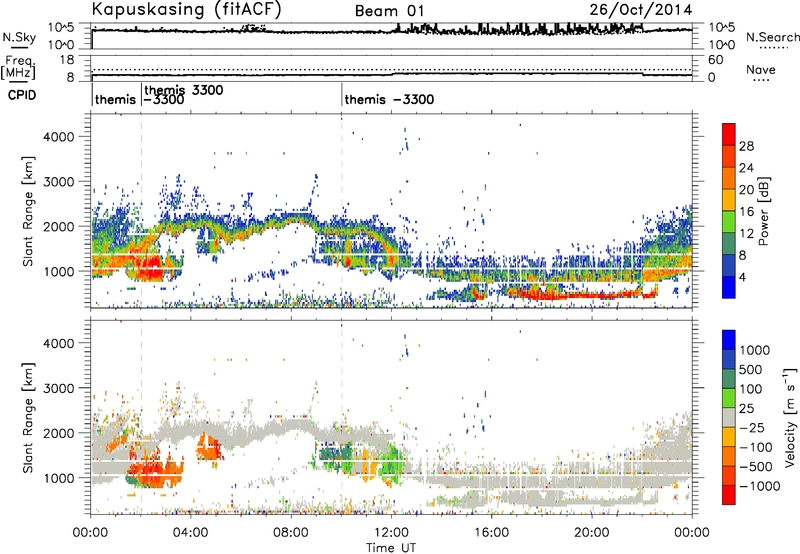Image resolution: width=800 pixels, height=554 pixels.
Task: Click the "Velocity [m s⁻¹]" colorbar title
Action: 790,417
